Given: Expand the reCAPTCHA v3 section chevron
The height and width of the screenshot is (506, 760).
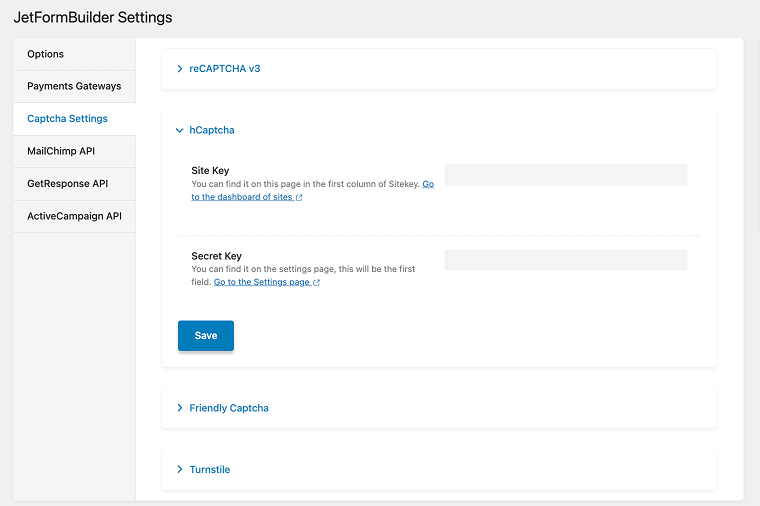Looking at the screenshot, I should (180, 69).
